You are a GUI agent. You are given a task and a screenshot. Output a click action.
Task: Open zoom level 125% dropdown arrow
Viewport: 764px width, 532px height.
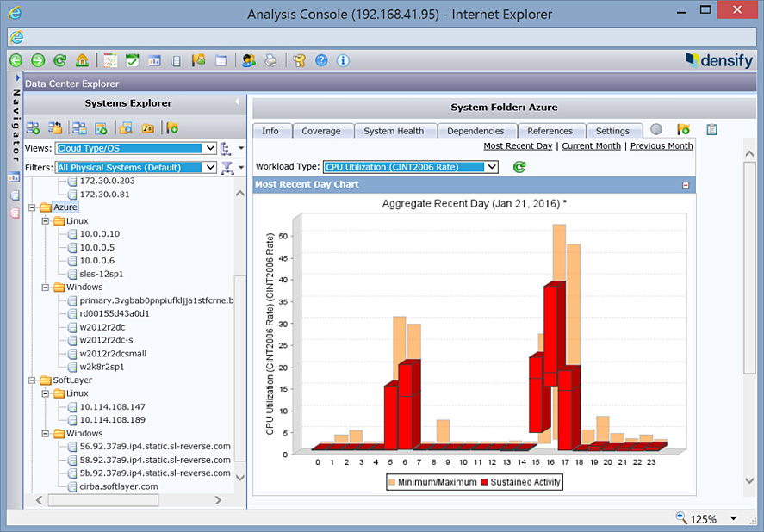pyautogui.click(x=733, y=519)
